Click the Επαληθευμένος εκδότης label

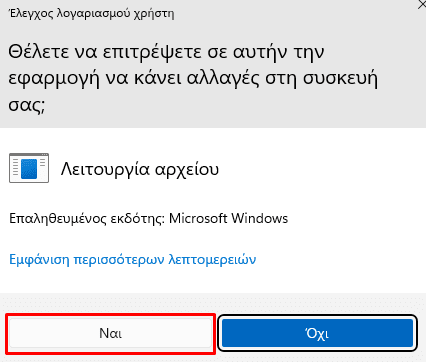(x=87, y=219)
